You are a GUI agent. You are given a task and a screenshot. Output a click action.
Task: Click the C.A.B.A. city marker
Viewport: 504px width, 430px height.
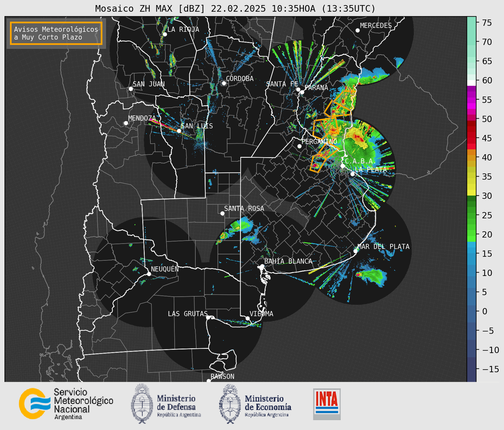click(343, 166)
